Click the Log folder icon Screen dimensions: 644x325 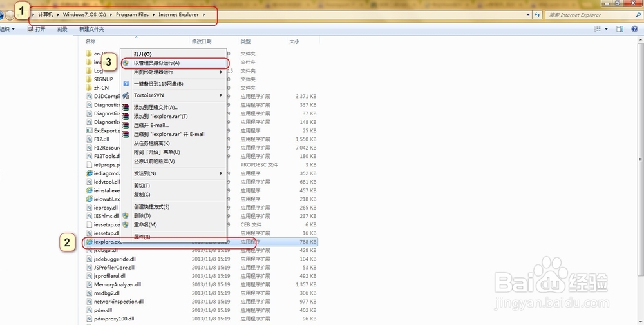pyautogui.click(x=89, y=70)
